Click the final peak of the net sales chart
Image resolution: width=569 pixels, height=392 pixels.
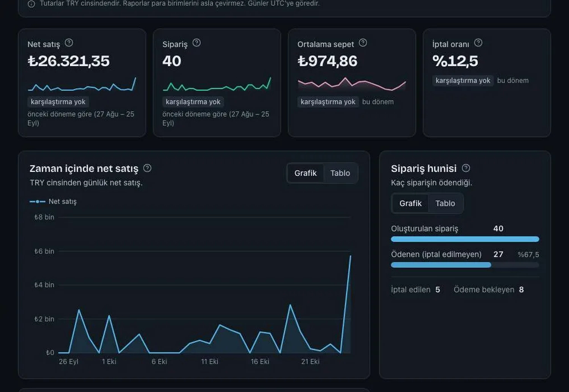click(x=350, y=256)
